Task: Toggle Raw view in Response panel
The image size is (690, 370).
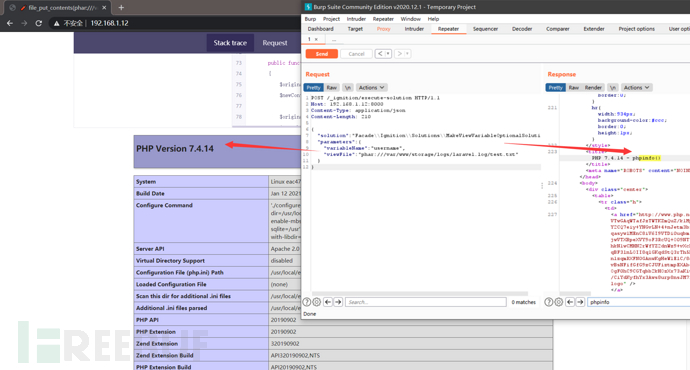Action: [x=573, y=88]
